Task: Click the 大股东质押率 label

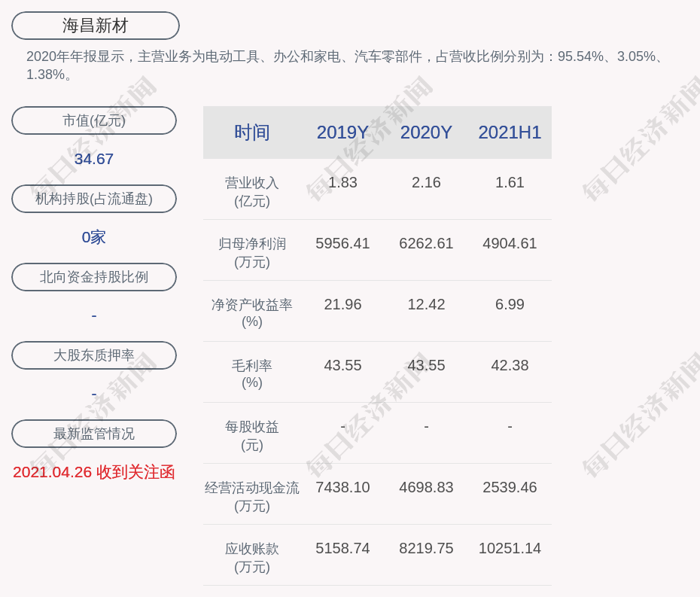Action: (x=94, y=355)
